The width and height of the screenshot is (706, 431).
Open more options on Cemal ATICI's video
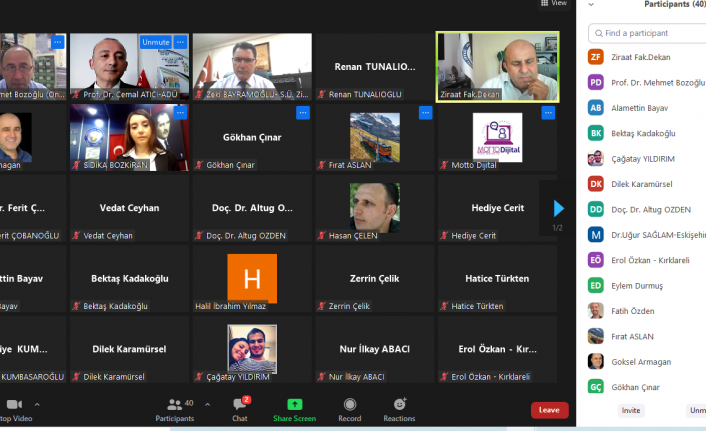click(180, 42)
